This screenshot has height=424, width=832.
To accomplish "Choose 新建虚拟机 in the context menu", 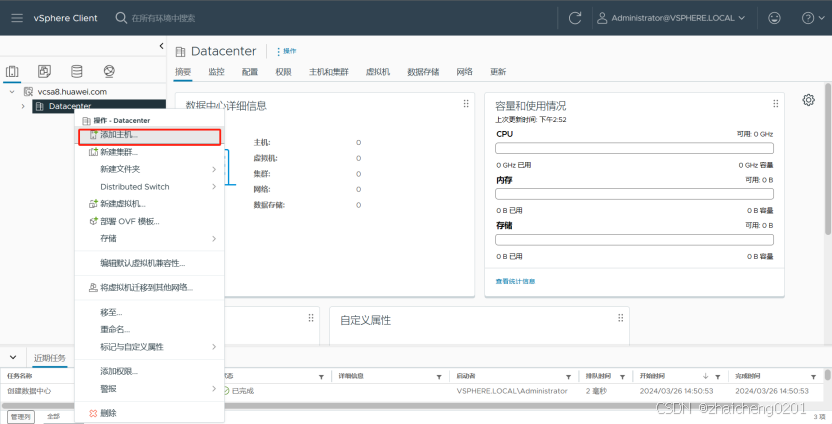I will click(150, 204).
